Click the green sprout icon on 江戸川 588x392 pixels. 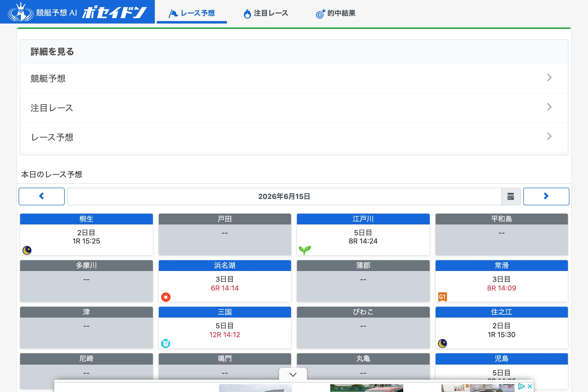point(305,250)
